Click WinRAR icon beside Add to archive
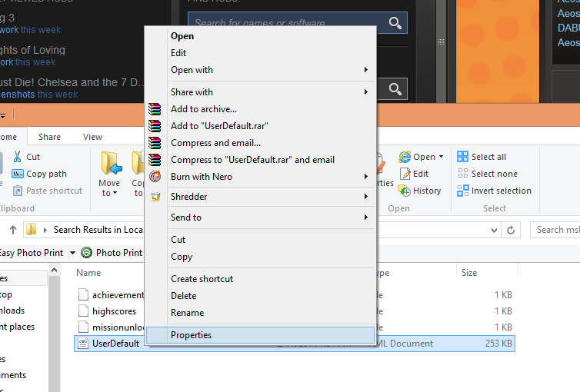 coord(155,109)
